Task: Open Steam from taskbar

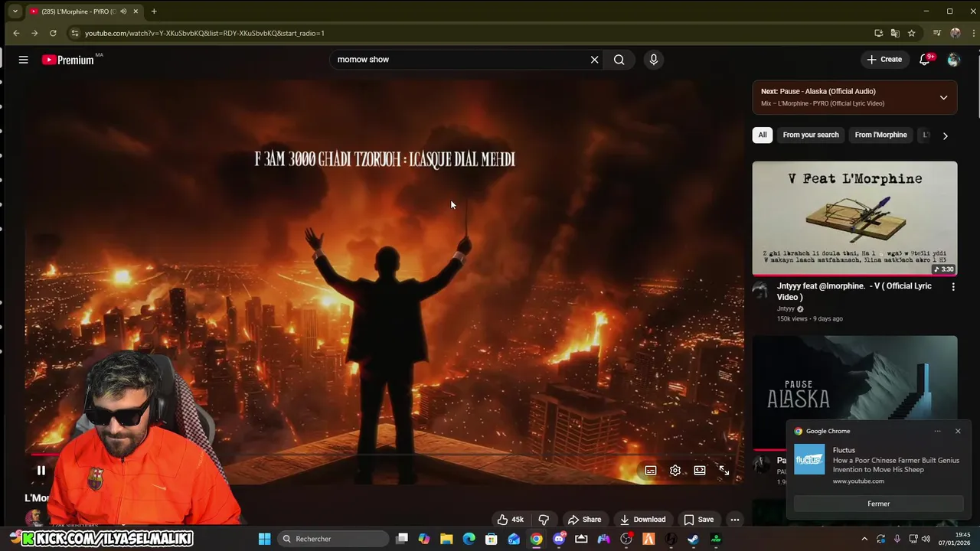Action: point(694,539)
